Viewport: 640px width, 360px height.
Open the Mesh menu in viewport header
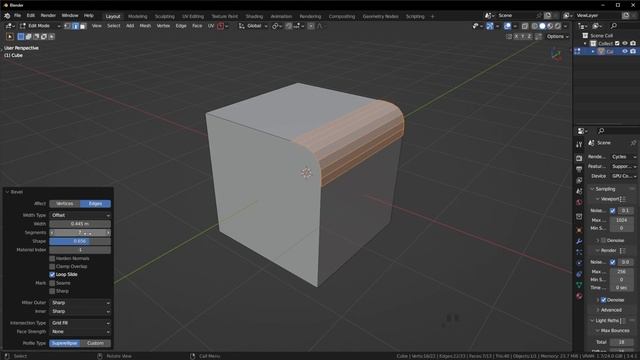tap(145, 26)
